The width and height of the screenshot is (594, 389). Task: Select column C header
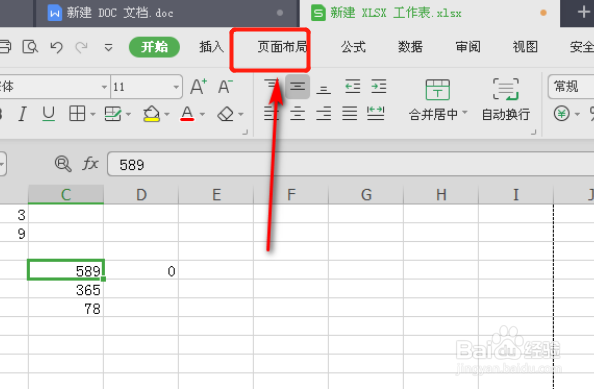click(66, 195)
